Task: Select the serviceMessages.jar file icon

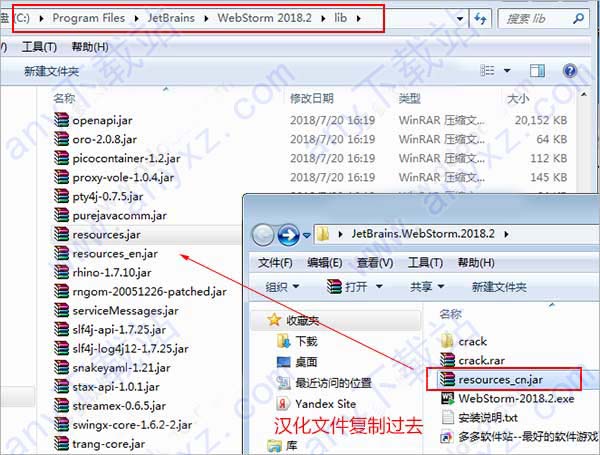Action: point(61,310)
